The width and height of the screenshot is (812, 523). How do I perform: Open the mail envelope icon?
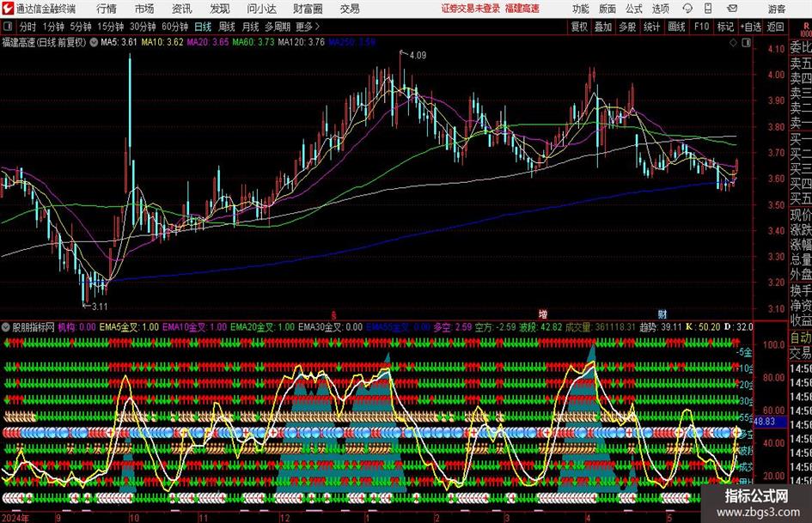(x=732, y=9)
